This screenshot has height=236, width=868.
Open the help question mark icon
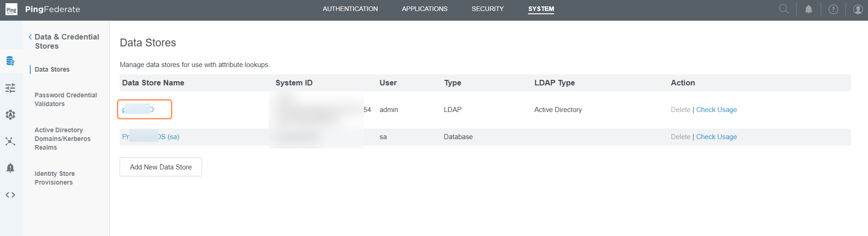pyautogui.click(x=834, y=9)
